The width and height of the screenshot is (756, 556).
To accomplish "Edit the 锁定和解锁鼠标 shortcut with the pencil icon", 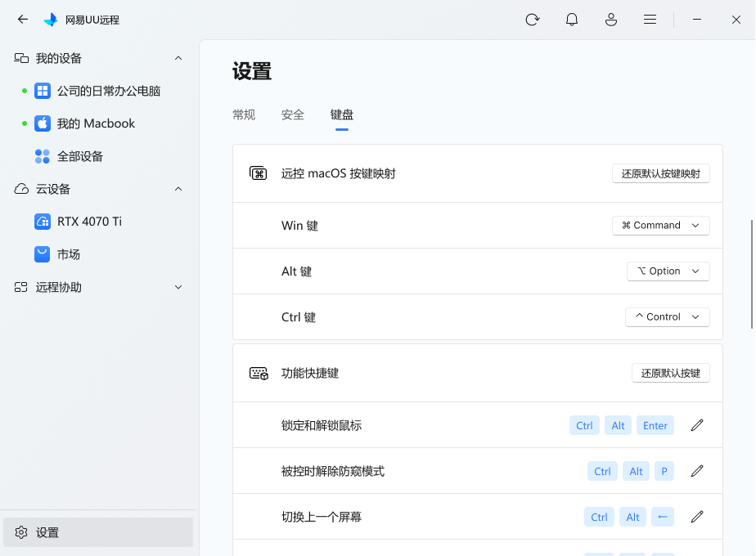I will pyautogui.click(x=697, y=425).
